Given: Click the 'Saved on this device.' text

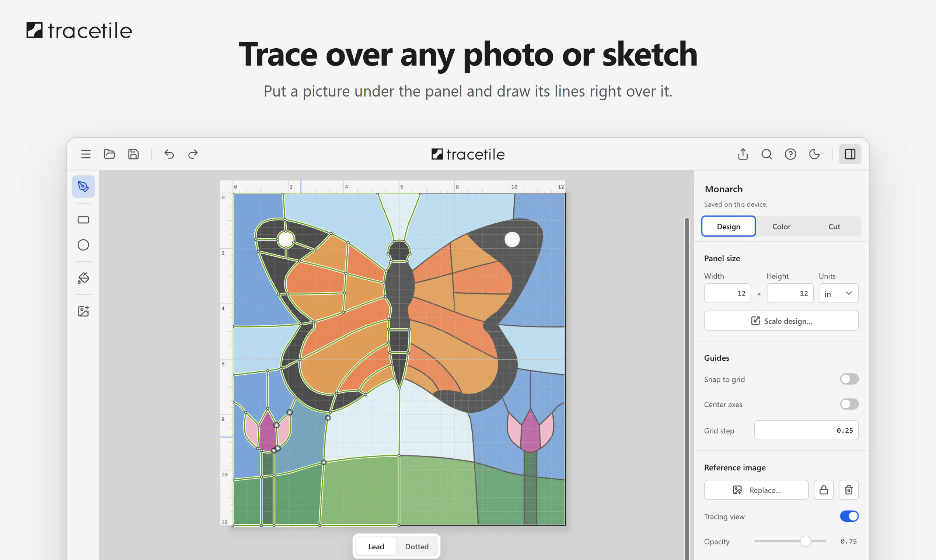Looking at the screenshot, I should tap(736, 204).
